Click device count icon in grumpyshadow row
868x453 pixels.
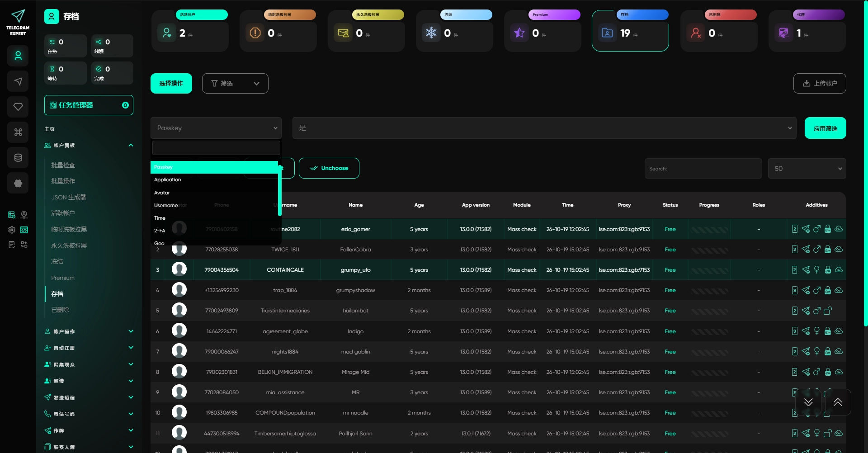pos(795,290)
